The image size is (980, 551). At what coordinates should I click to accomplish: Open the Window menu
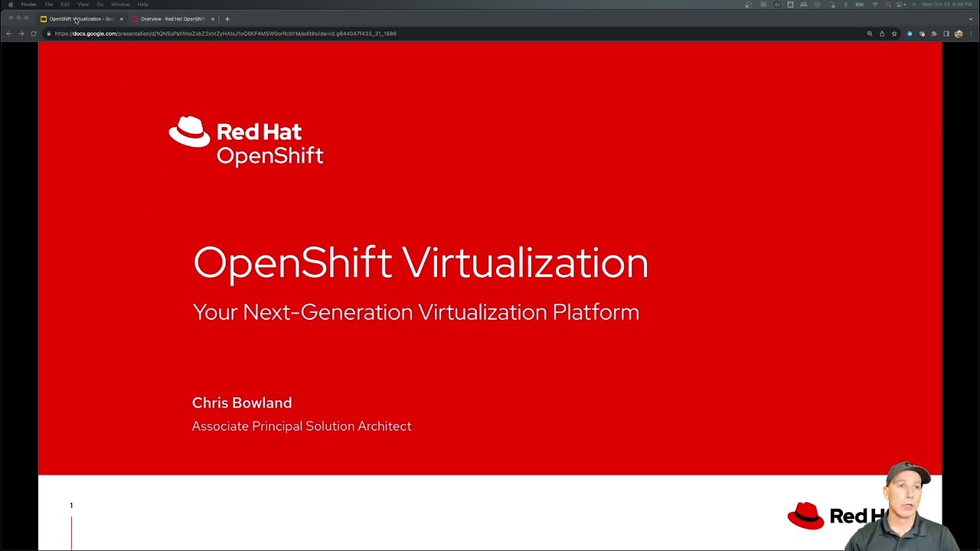[120, 5]
